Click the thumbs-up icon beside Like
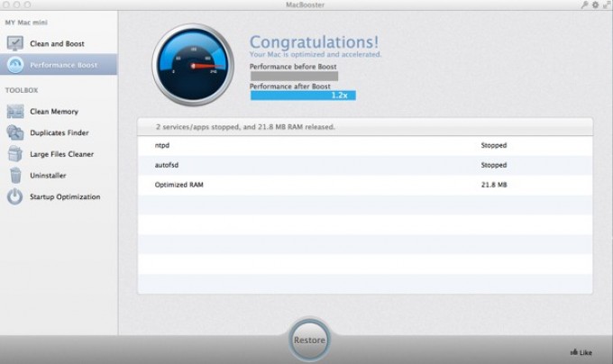This screenshot has width=613, height=364. pos(574,352)
